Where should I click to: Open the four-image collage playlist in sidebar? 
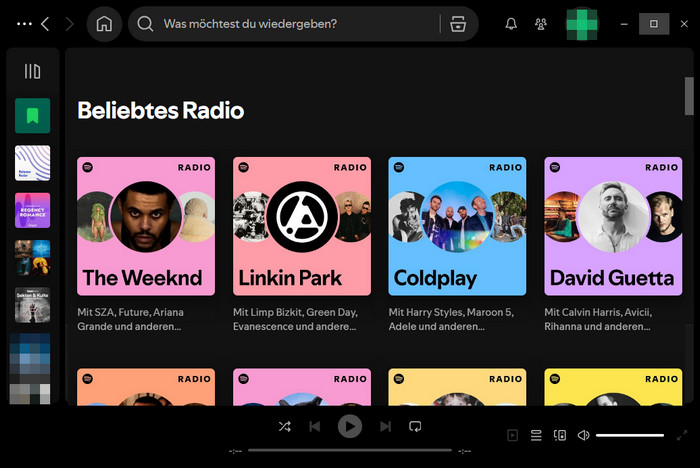click(x=33, y=258)
